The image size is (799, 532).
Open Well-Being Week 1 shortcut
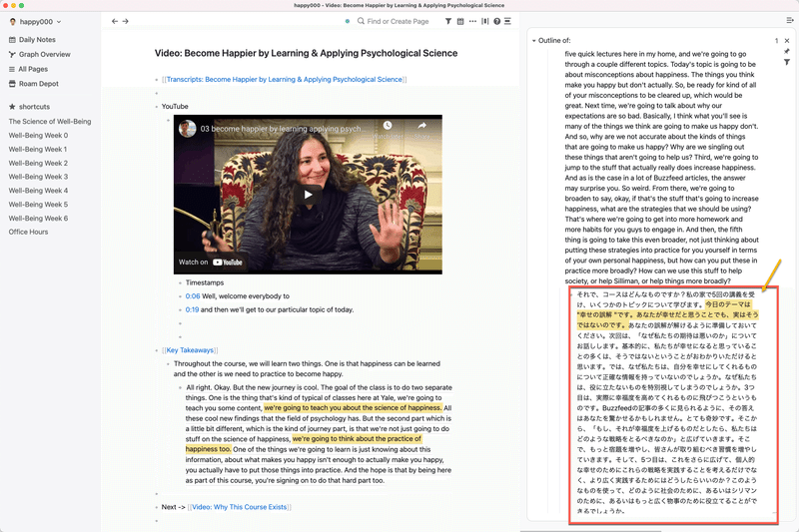(x=38, y=149)
